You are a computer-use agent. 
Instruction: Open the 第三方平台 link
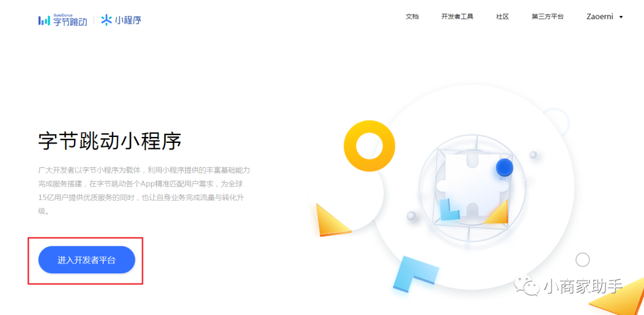(547, 17)
